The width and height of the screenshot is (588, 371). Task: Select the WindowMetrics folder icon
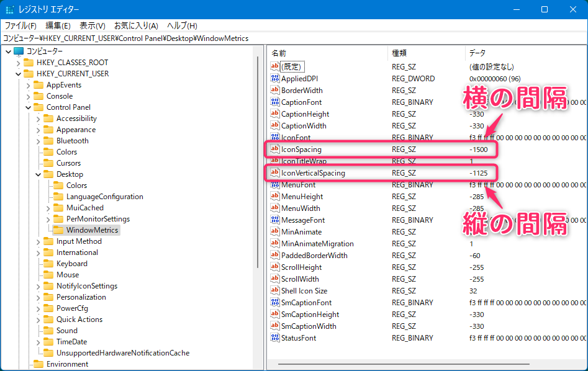(58, 230)
